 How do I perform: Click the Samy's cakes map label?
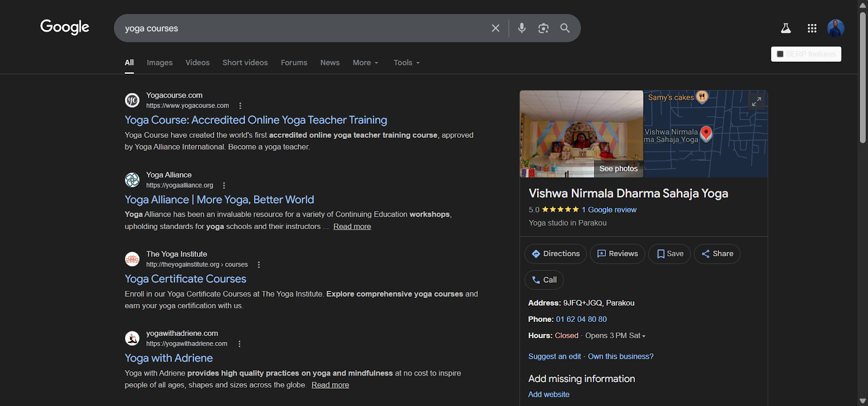coord(671,97)
